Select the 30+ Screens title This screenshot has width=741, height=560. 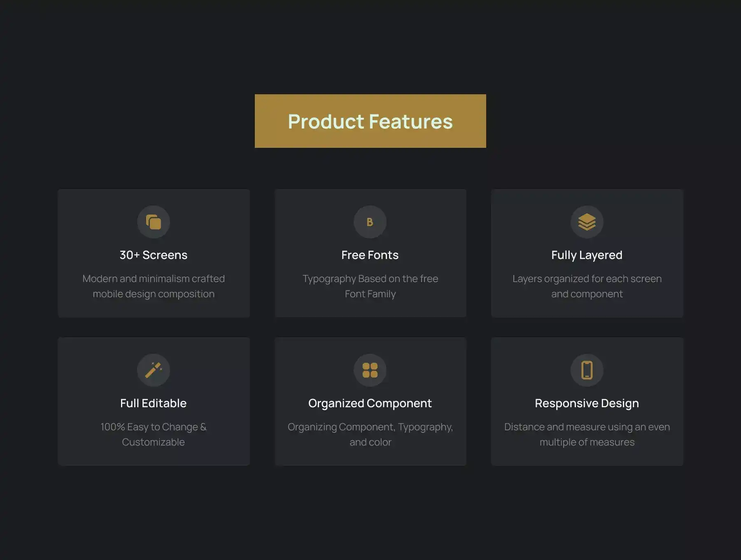(154, 255)
